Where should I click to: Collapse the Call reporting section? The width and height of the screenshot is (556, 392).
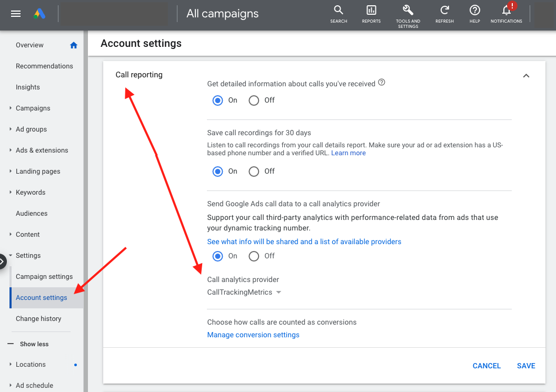pyautogui.click(x=525, y=76)
